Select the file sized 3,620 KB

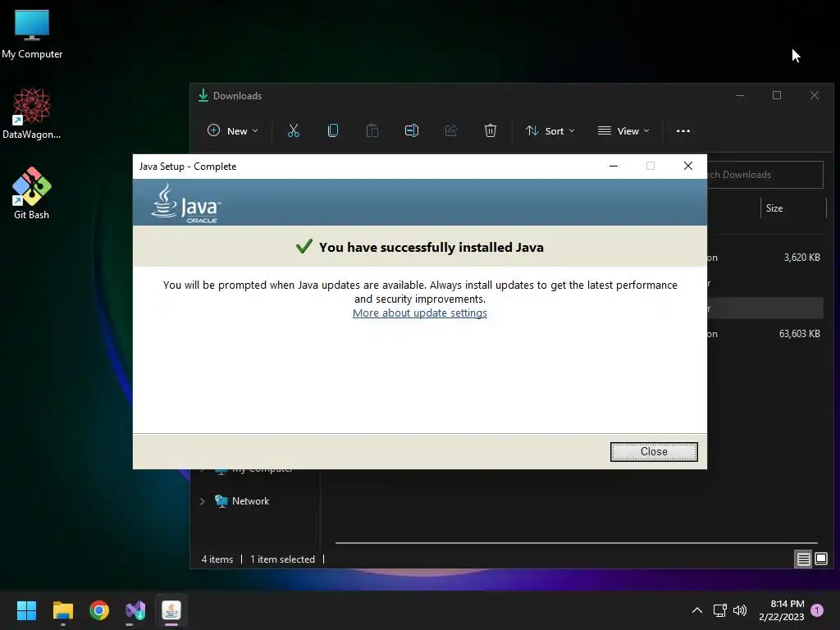[765, 258]
